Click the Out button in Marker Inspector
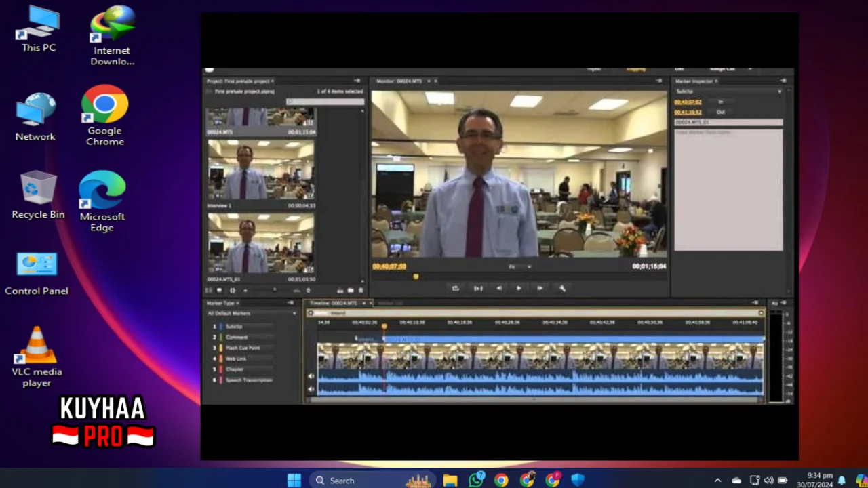Screen dimensions: 868x488 (721, 112)
